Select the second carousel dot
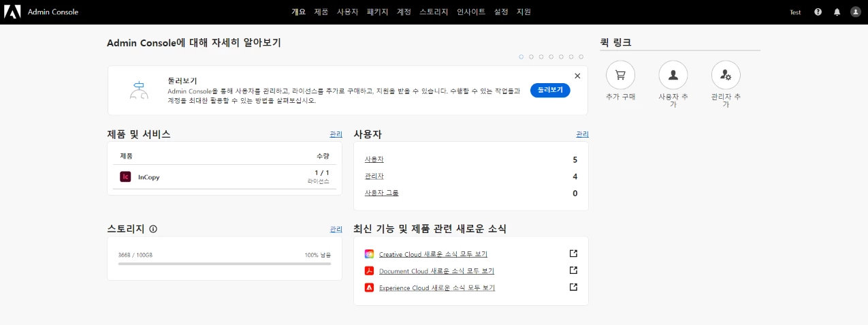This screenshot has width=868, height=325. point(531,57)
